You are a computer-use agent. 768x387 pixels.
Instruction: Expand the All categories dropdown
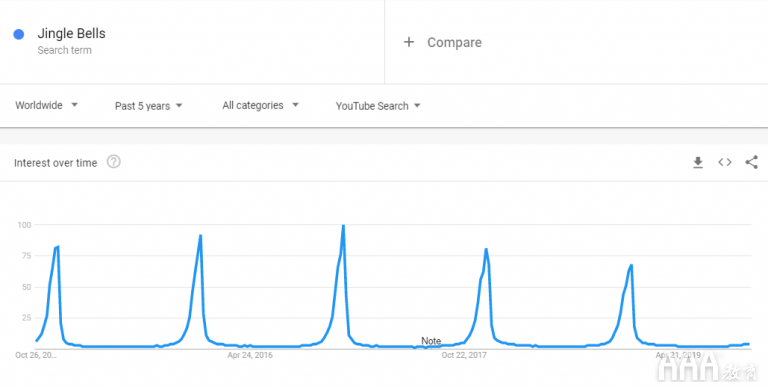coord(260,105)
